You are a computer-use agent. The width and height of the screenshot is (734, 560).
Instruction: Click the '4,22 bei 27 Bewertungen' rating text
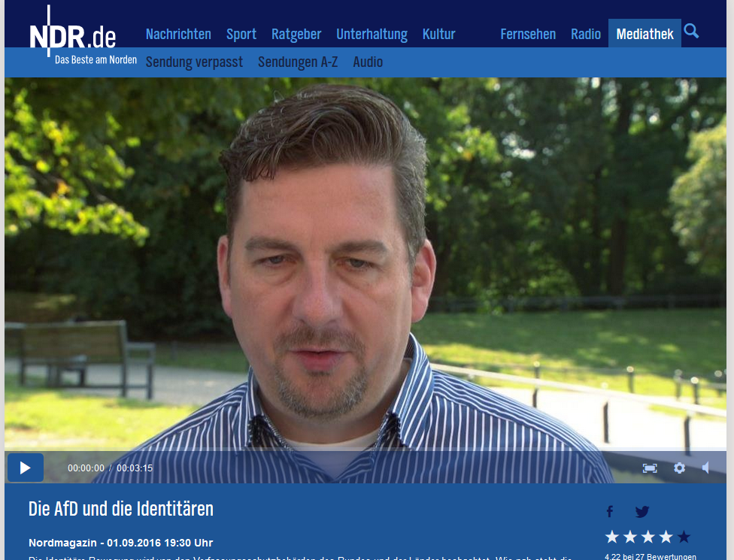point(651,556)
